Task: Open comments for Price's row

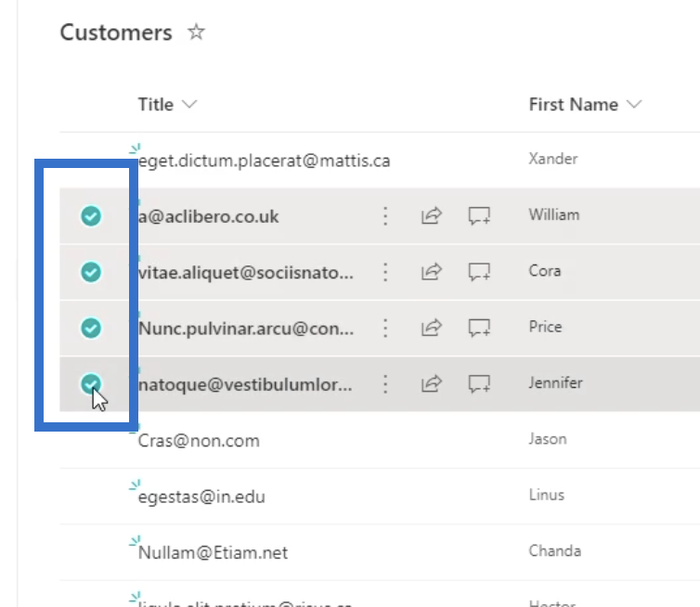Action: click(479, 328)
